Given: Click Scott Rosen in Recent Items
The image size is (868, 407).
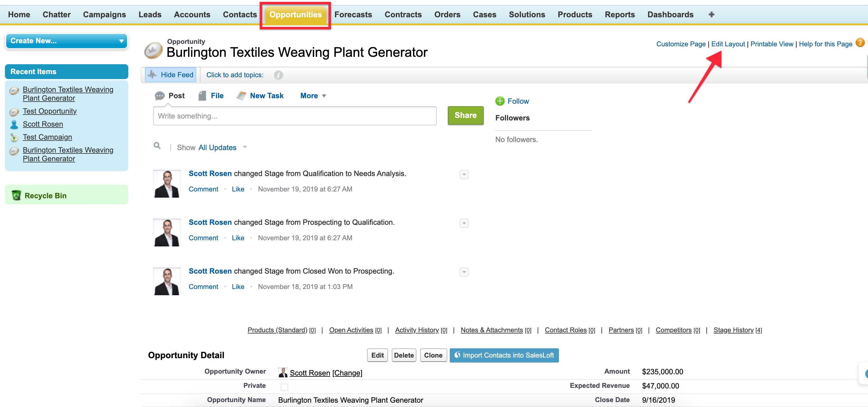Looking at the screenshot, I should pyautogui.click(x=43, y=124).
